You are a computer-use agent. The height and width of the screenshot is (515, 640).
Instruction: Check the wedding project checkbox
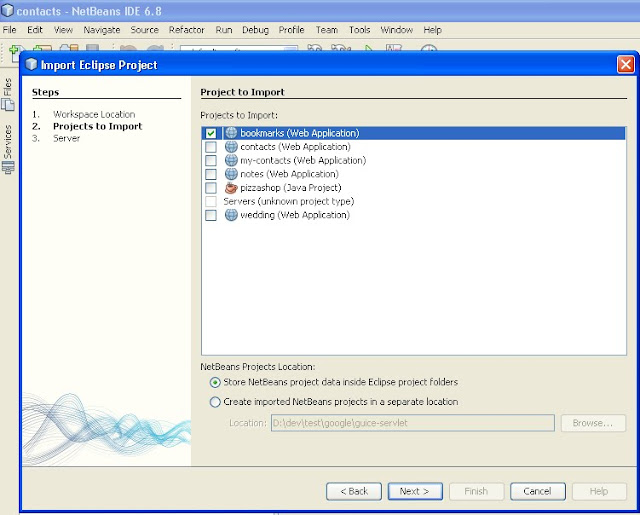pos(211,215)
